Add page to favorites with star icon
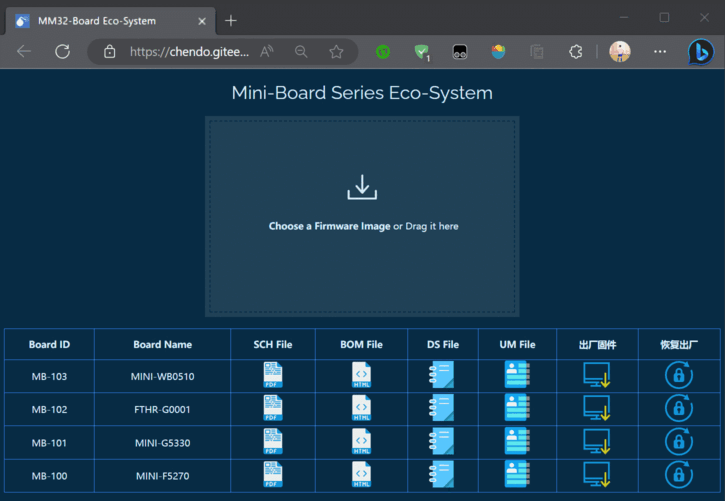 pyautogui.click(x=336, y=52)
